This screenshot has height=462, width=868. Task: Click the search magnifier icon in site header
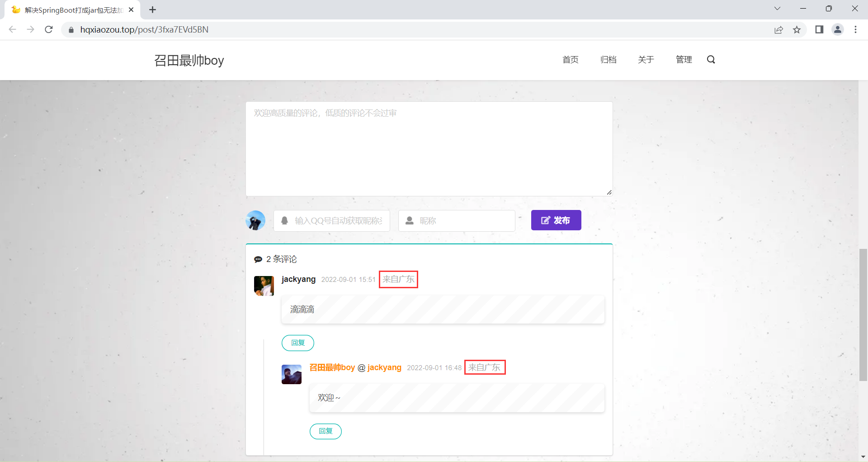[711, 60]
